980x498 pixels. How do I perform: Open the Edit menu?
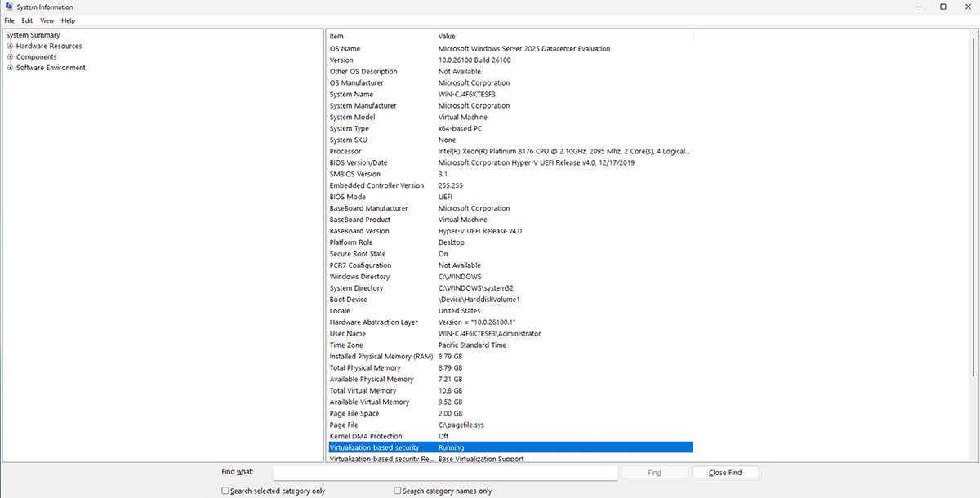point(27,20)
